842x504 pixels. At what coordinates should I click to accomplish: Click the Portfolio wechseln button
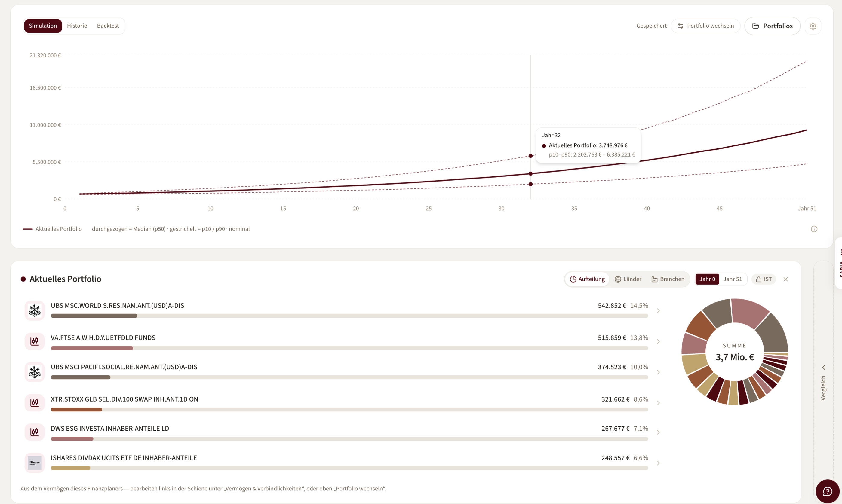pos(705,26)
